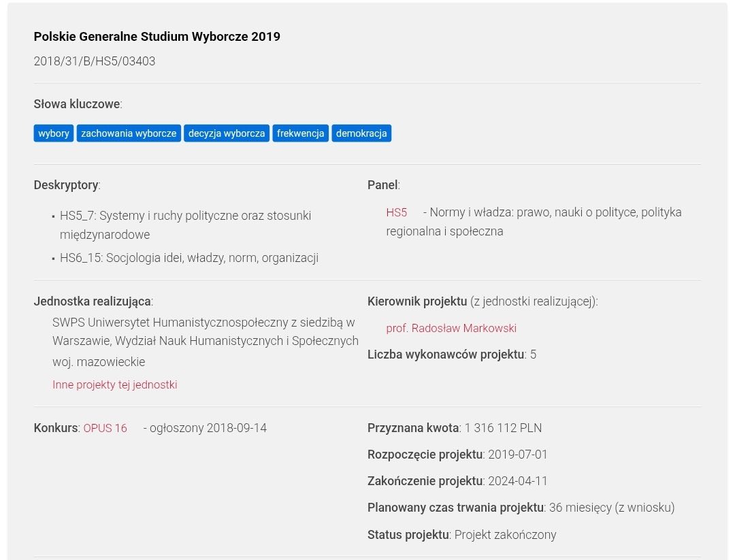Click the 'Kierownik projektu' heading
Viewport: 735px width, 560px height.
click(x=417, y=301)
